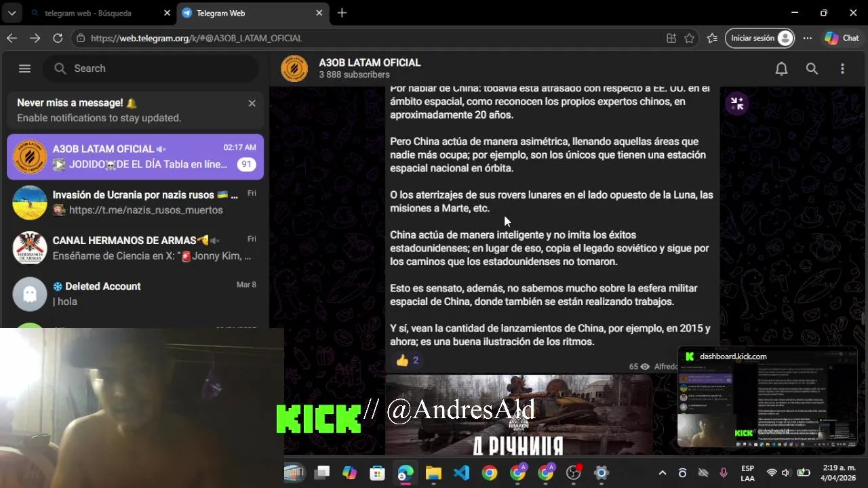868x488 pixels.
Task: Toggle microphone tray icon
Action: point(724,473)
